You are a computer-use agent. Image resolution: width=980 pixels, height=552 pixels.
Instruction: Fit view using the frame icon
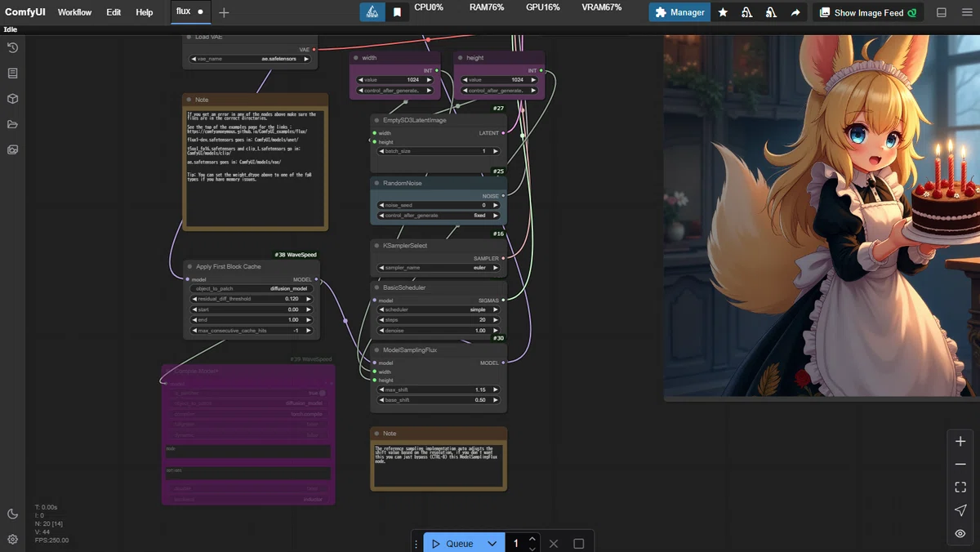(960, 487)
